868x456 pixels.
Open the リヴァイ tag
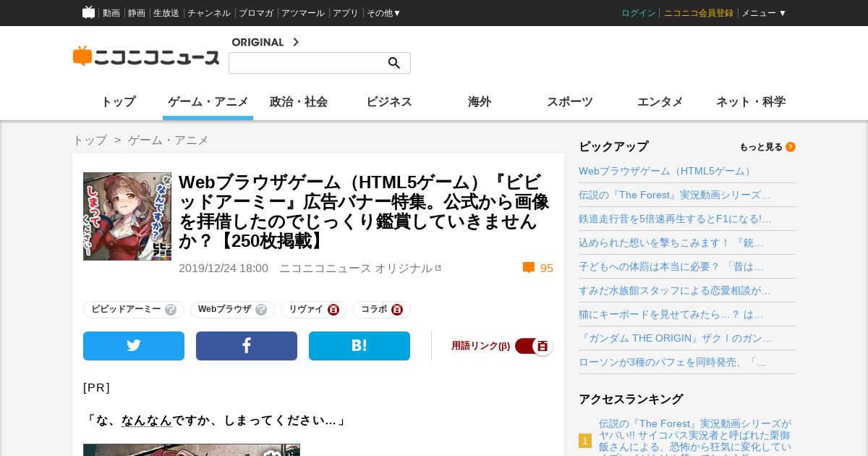(x=306, y=310)
